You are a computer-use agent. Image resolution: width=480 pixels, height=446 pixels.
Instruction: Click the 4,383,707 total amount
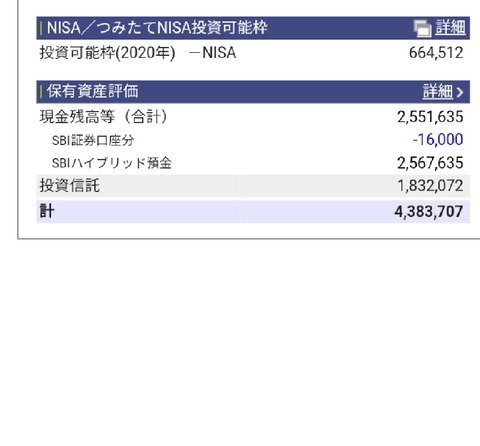tap(429, 211)
